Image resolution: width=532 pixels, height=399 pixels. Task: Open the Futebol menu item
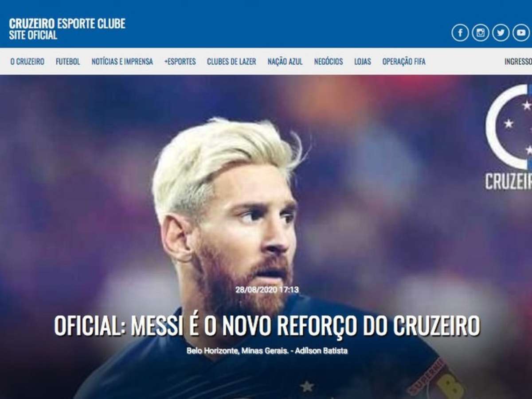tap(68, 62)
